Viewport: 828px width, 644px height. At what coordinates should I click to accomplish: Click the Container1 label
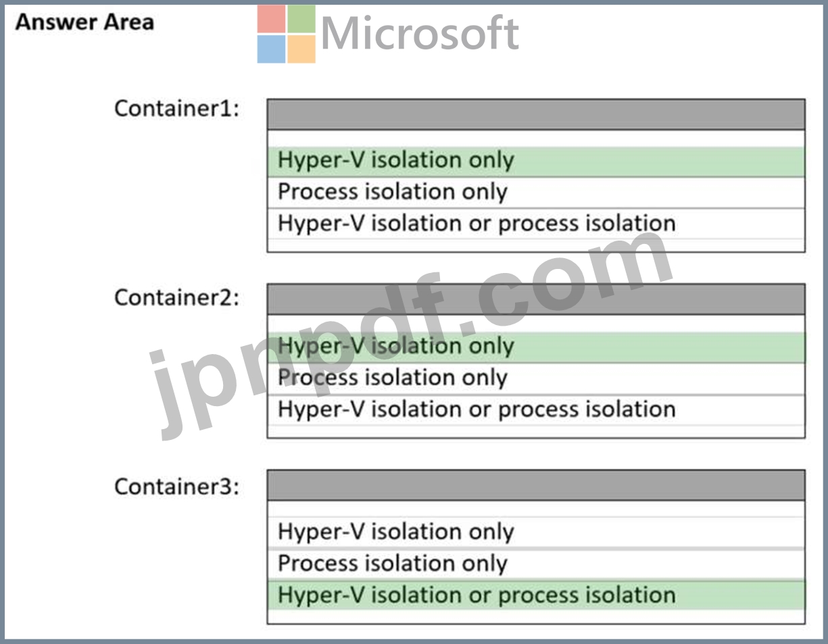point(176,108)
